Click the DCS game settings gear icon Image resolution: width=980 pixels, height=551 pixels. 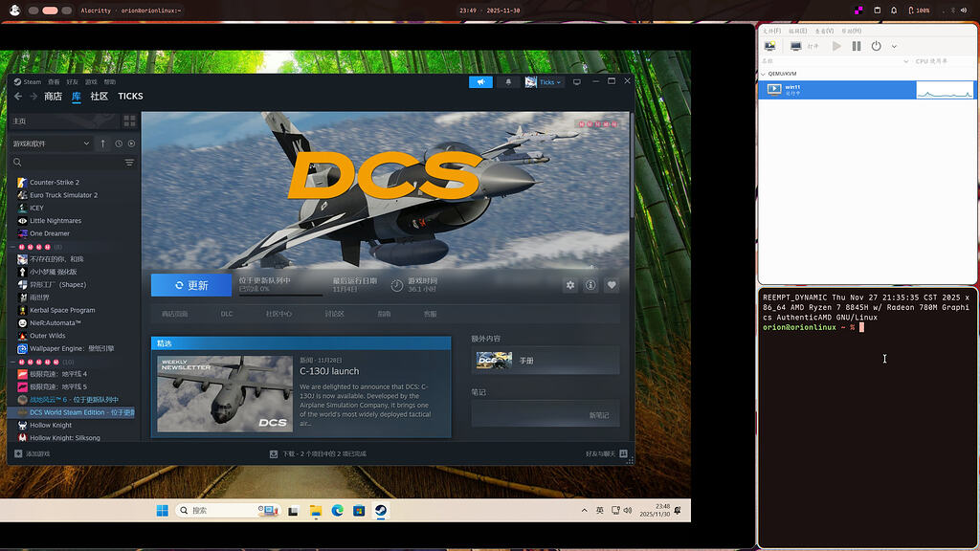tap(570, 285)
